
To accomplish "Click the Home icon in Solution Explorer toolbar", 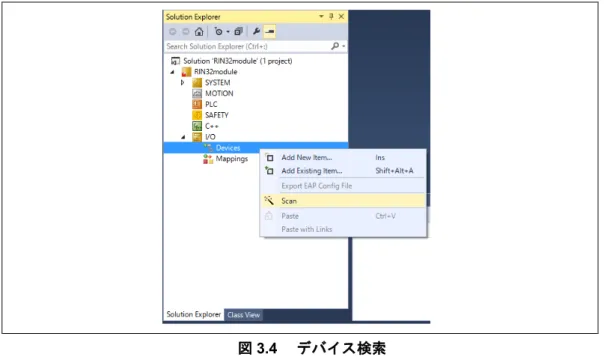I will tap(199, 32).
